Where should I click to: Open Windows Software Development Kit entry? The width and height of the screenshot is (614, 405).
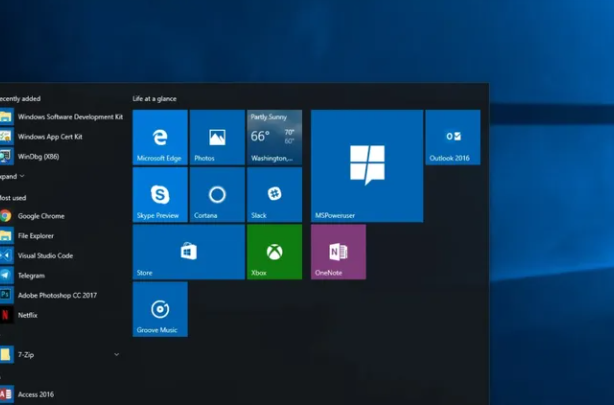click(x=70, y=117)
